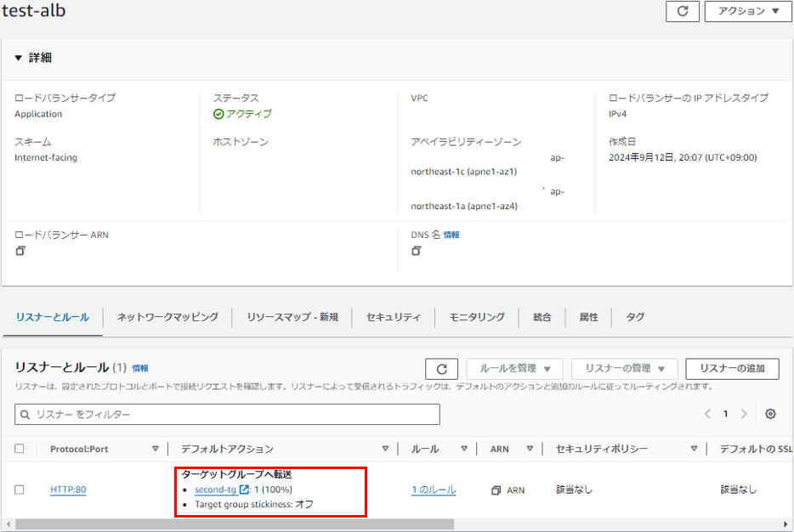The image size is (794, 532).
Task: Focus the リスナー をフィルター search field
Action: click(x=227, y=415)
